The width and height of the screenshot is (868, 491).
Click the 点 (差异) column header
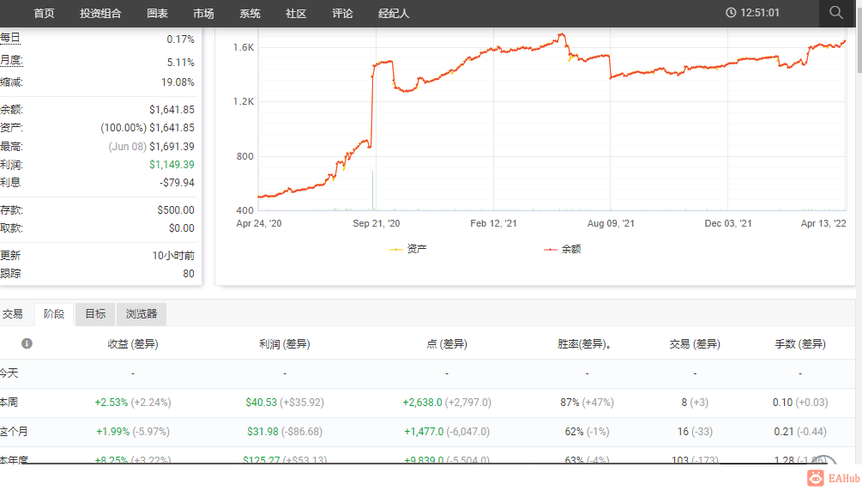[447, 344]
